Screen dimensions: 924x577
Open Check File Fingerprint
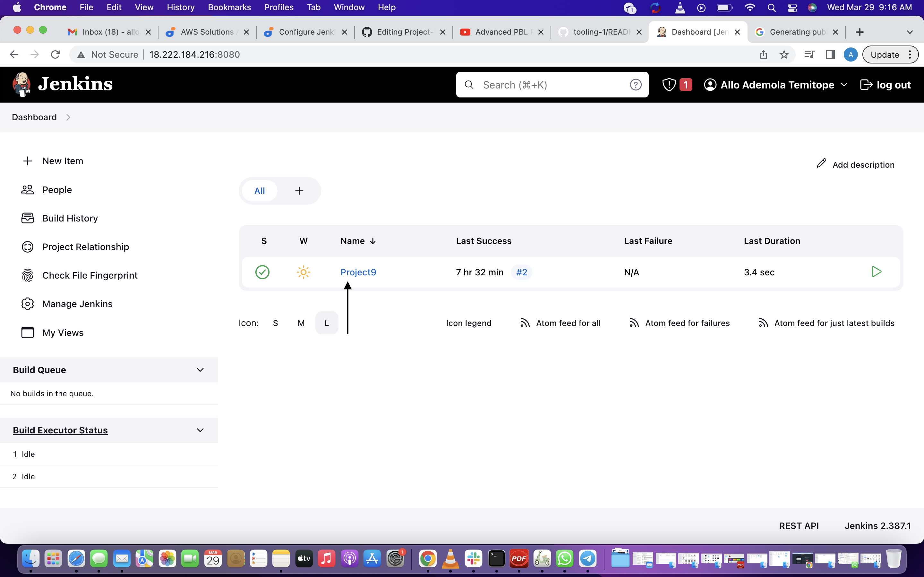tap(90, 275)
